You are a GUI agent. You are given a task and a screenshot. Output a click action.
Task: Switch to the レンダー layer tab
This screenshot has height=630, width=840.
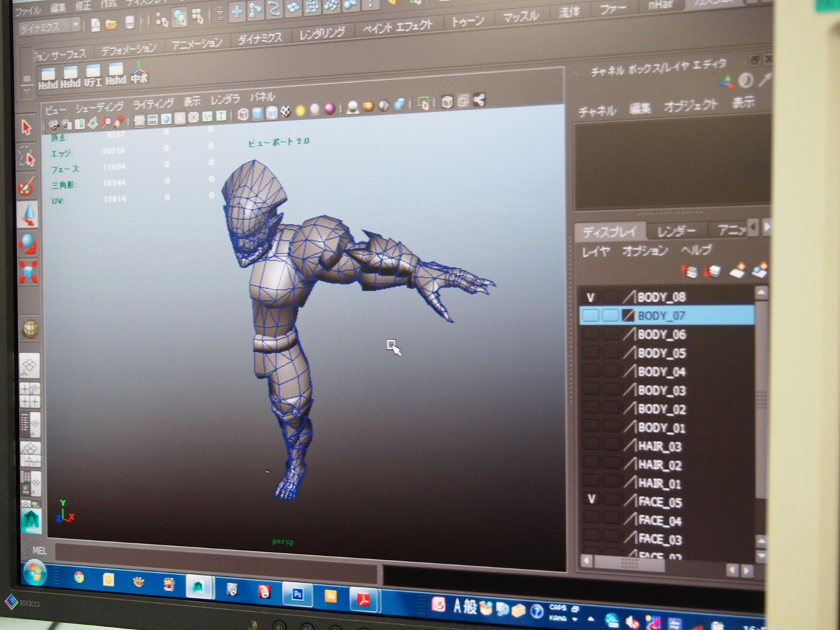click(677, 231)
